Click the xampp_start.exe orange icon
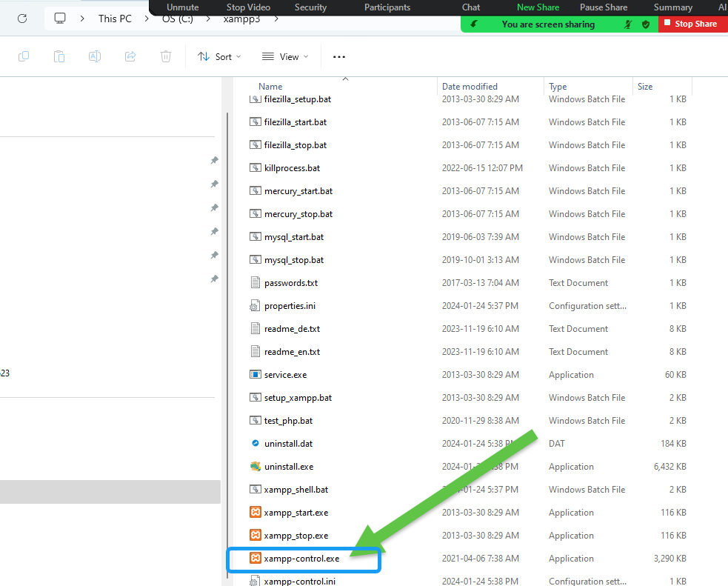The image size is (728, 586). 255,512
